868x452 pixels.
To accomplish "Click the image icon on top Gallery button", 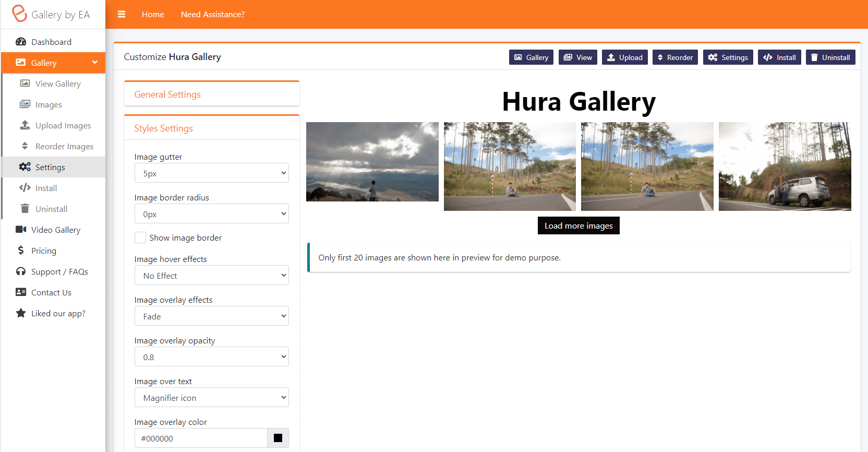I will (518, 57).
